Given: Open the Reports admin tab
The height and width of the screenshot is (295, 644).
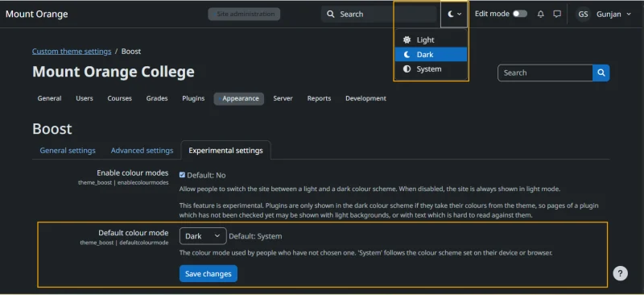Looking at the screenshot, I should (x=319, y=98).
